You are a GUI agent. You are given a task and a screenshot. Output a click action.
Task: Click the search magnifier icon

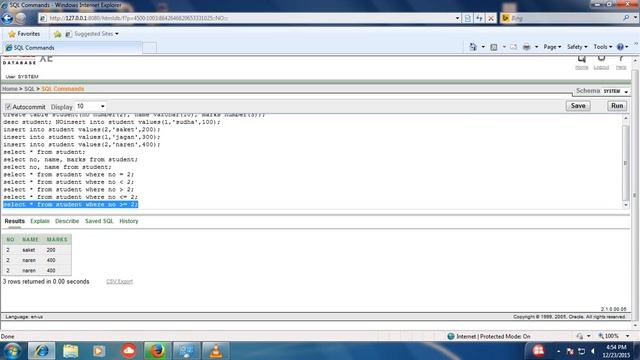[x=626, y=18]
